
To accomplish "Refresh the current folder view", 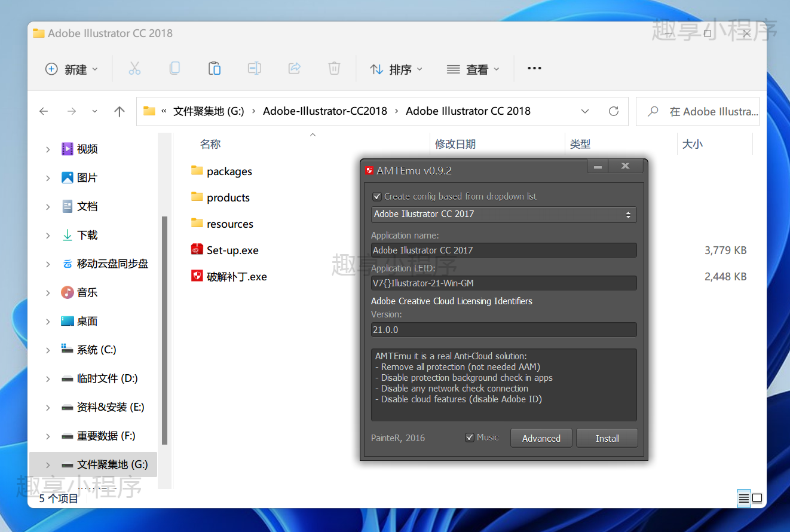I will (613, 111).
